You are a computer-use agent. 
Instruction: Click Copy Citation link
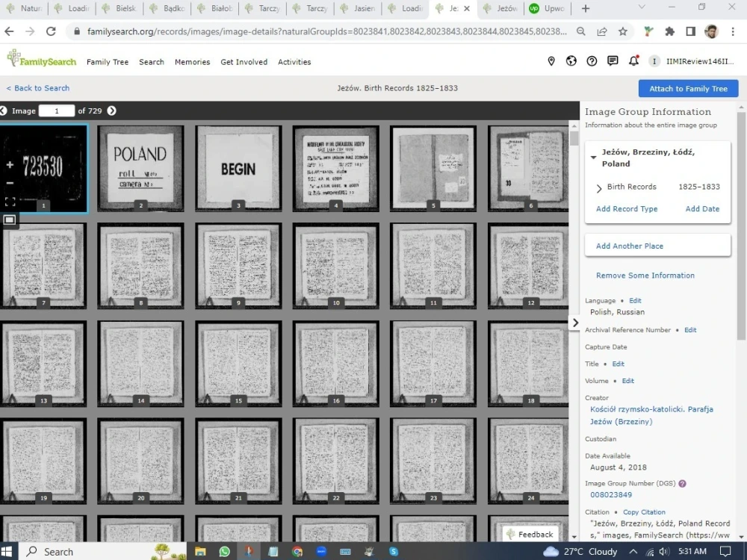coord(644,512)
